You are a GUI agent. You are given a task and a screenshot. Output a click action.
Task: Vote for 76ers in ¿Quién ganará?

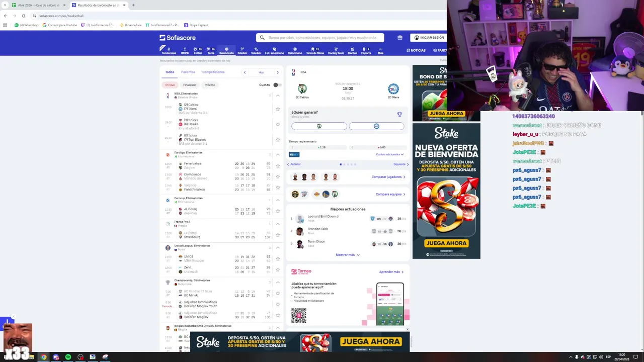(x=376, y=126)
